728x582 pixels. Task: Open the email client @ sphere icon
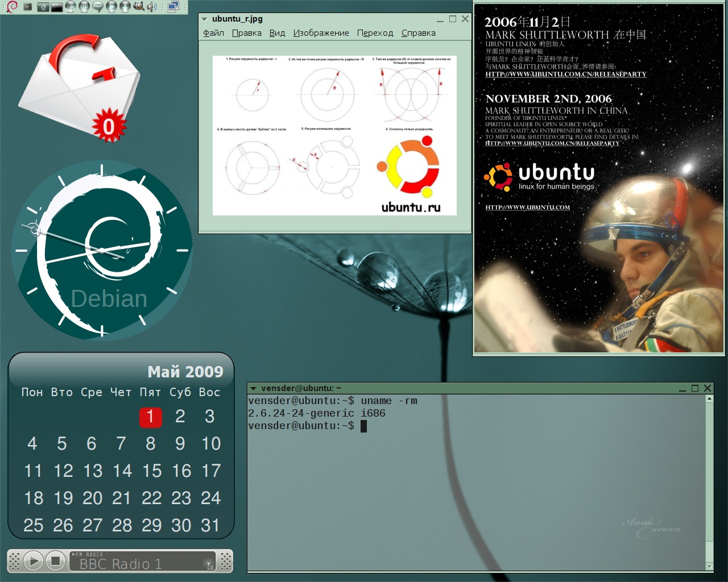coord(84,7)
